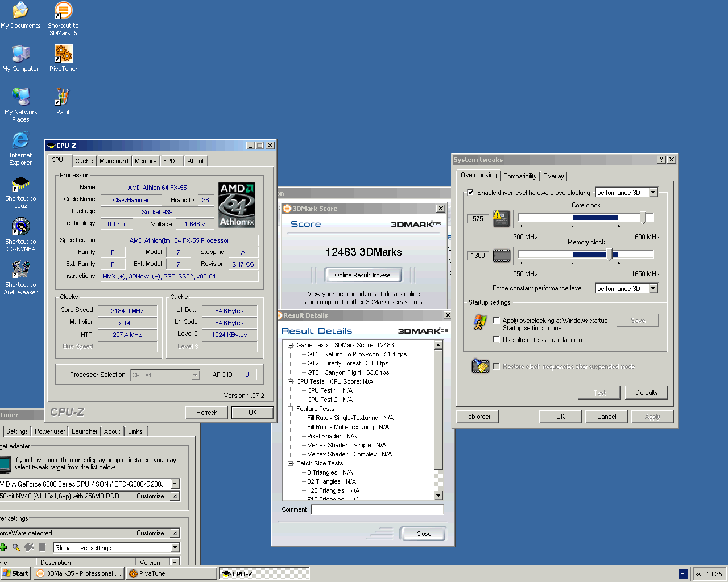Open the Internet Explorer desktop icon

[x=20, y=141]
